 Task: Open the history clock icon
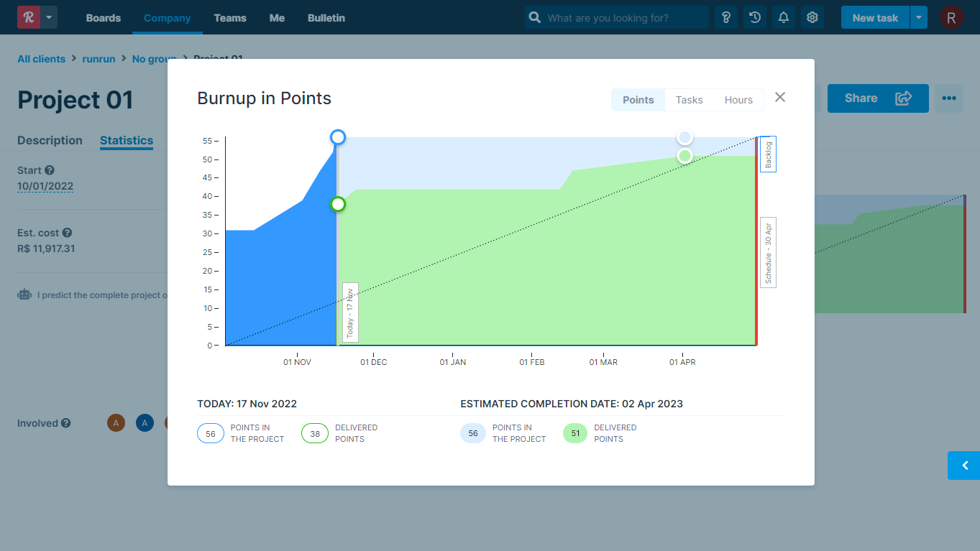coord(755,18)
